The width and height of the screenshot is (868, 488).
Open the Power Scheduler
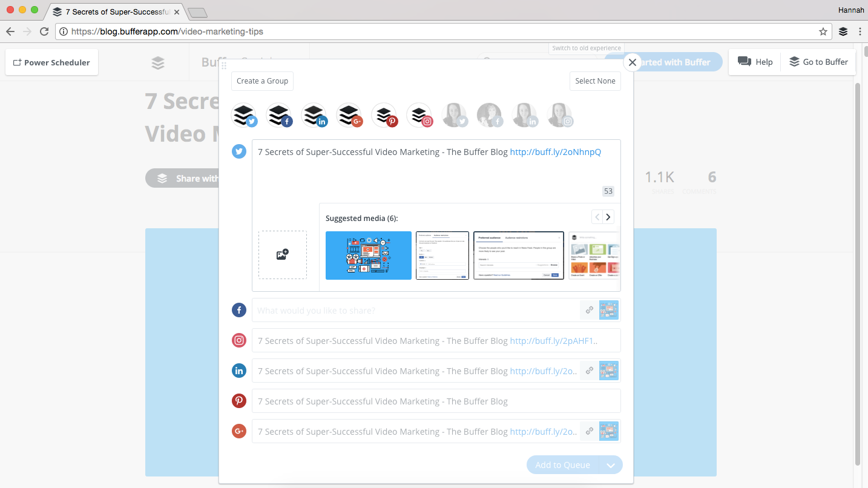[51, 62]
